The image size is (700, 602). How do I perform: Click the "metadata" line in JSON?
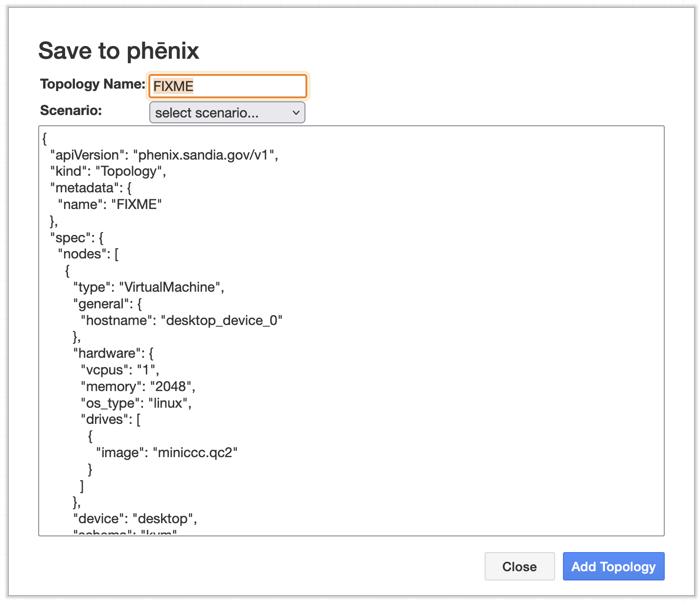point(91,188)
